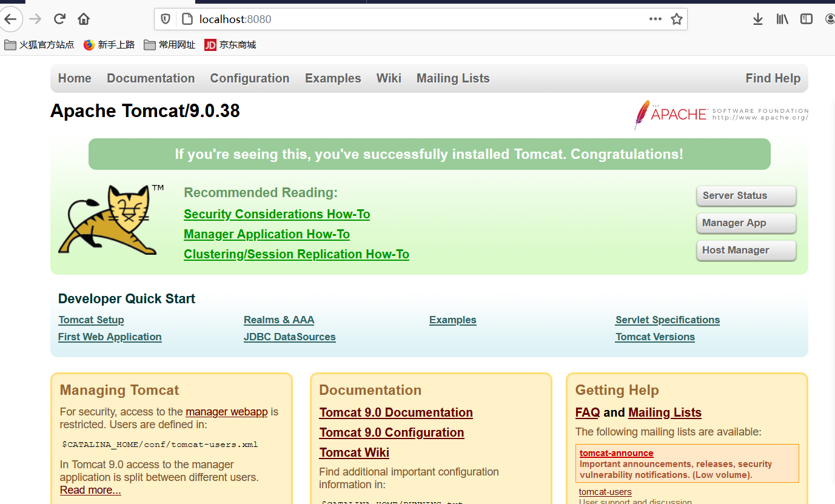The height and width of the screenshot is (504, 835).
Task: Open the page actions ellipsis menu
Action: click(x=655, y=19)
